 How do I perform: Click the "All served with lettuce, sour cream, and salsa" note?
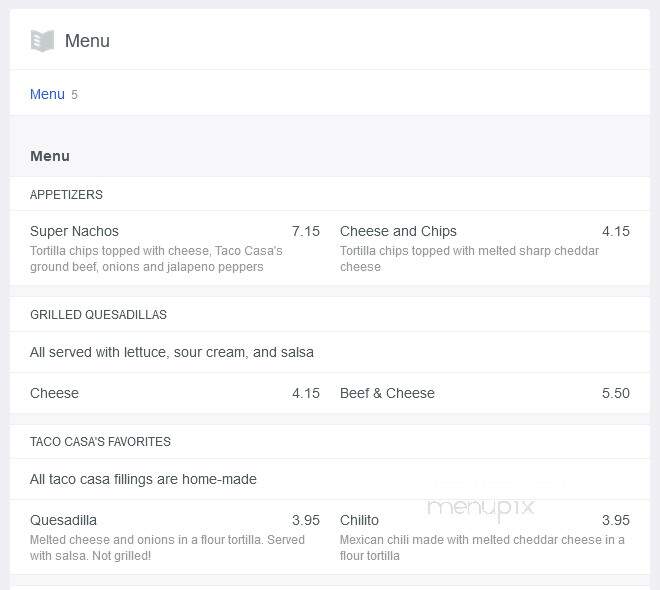click(172, 352)
